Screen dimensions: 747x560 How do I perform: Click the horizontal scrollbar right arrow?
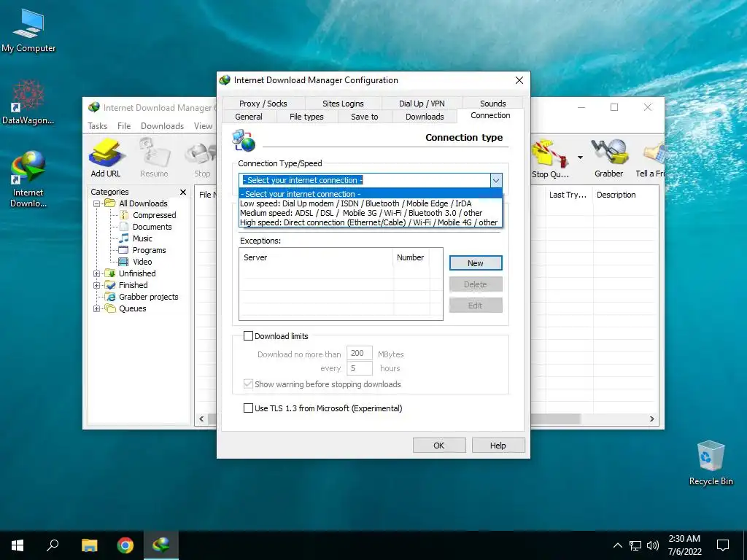click(651, 419)
